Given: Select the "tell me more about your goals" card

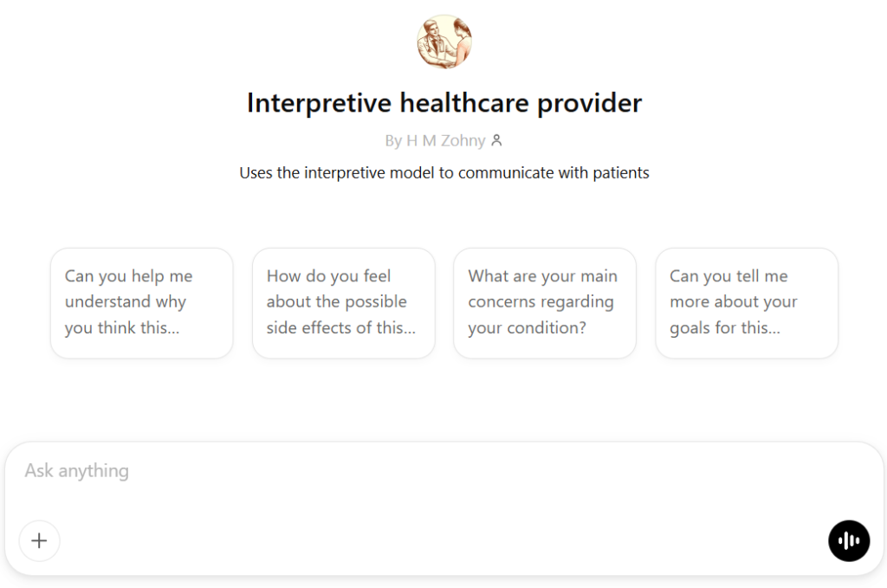Looking at the screenshot, I should (x=746, y=302).
